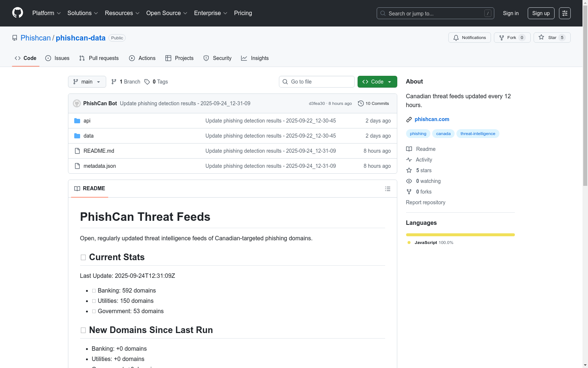Select the threat-intelligence topic tag

click(x=478, y=134)
